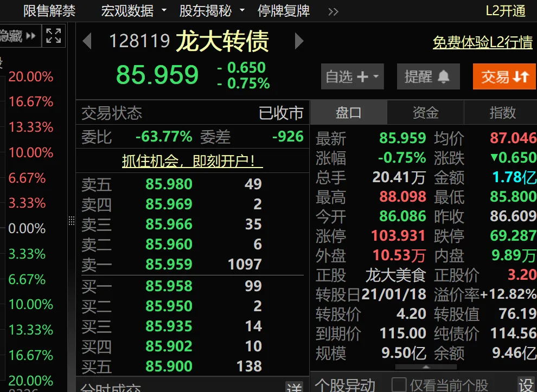Click the 个股异动 panel title
Screen dimensions: 537x392
pyautogui.click(x=345, y=385)
